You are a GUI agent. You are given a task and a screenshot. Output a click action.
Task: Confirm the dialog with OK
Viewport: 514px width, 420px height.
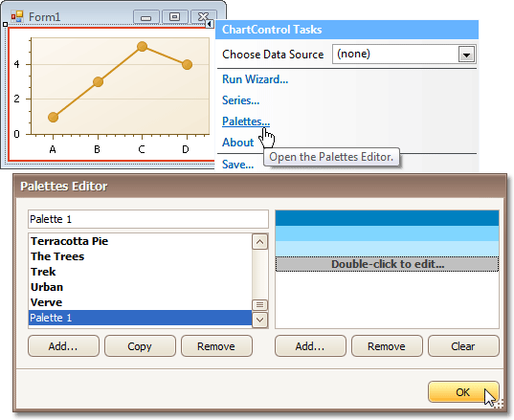pyautogui.click(x=463, y=392)
